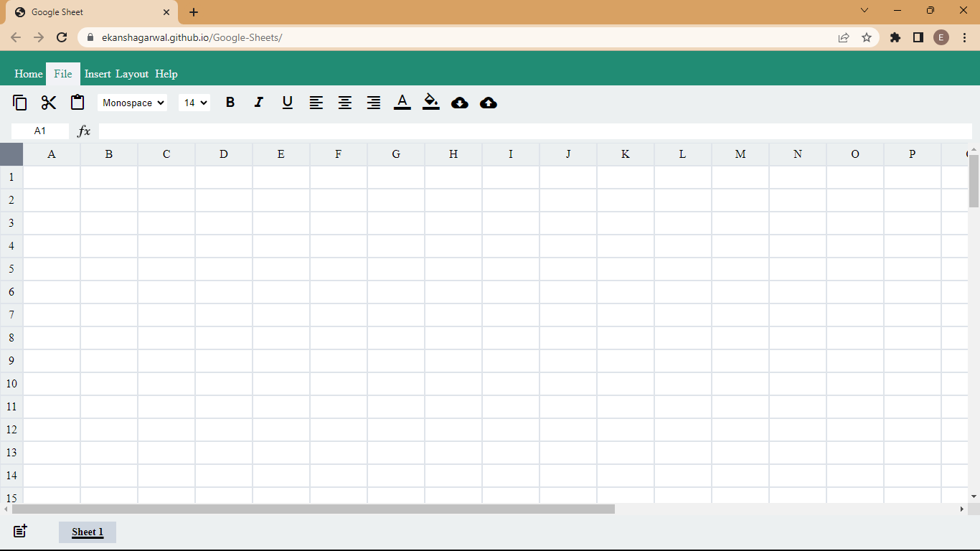This screenshot has height=551, width=980.
Task: Expand the browser profile menu
Action: [x=941, y=37]
